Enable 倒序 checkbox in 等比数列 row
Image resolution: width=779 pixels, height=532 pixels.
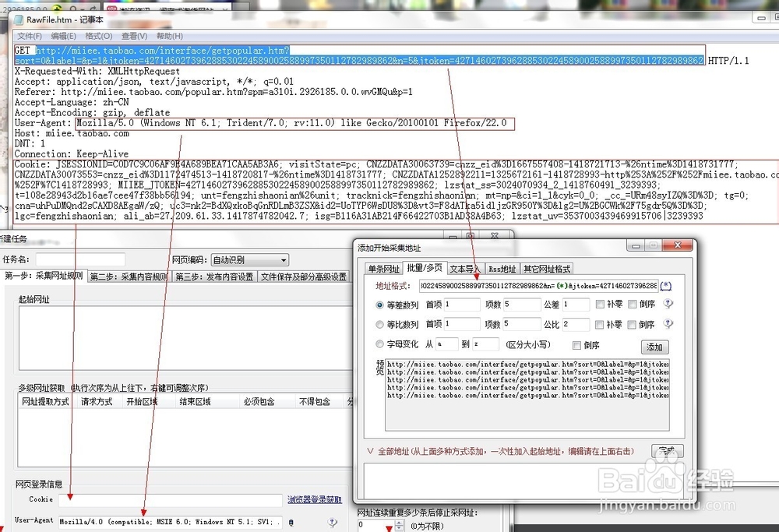point(632,324)
